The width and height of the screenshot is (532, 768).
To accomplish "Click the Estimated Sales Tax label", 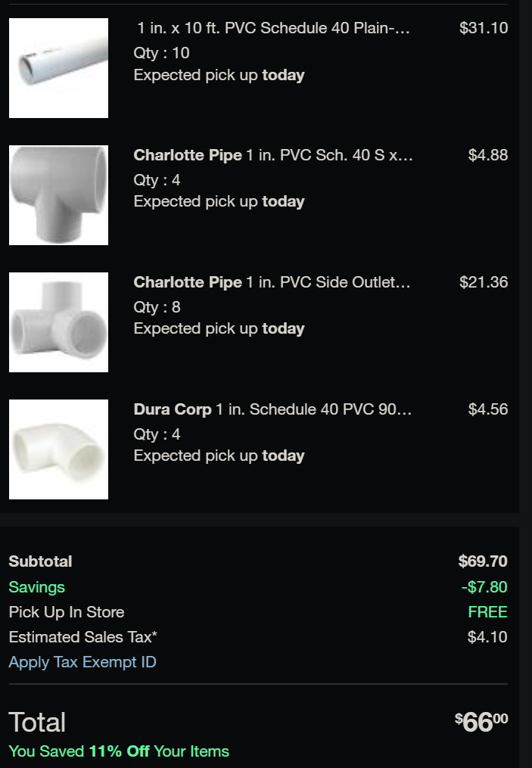I will (82, 637).
